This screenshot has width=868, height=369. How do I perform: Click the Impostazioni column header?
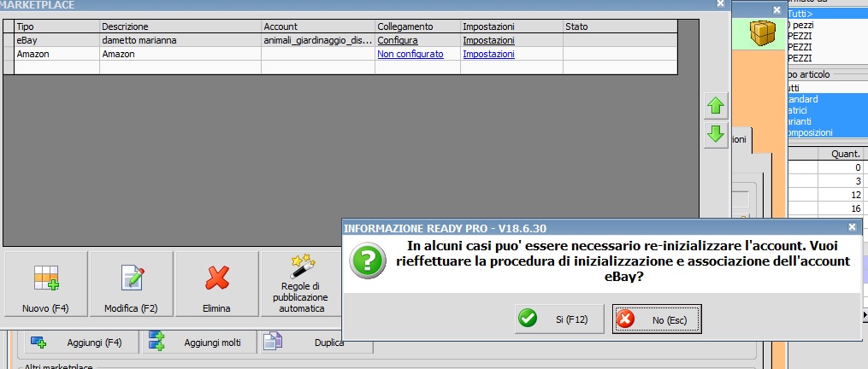click(511, 26)
